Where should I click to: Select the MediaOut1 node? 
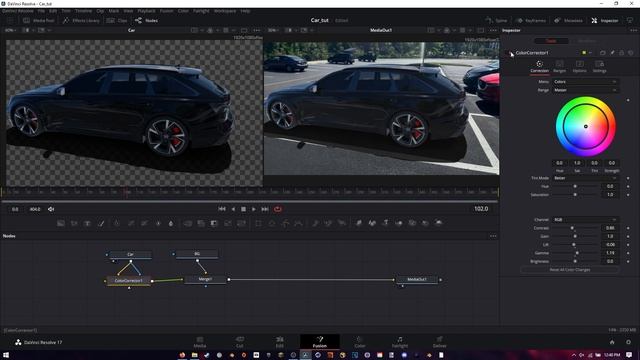tap(417, 279)
